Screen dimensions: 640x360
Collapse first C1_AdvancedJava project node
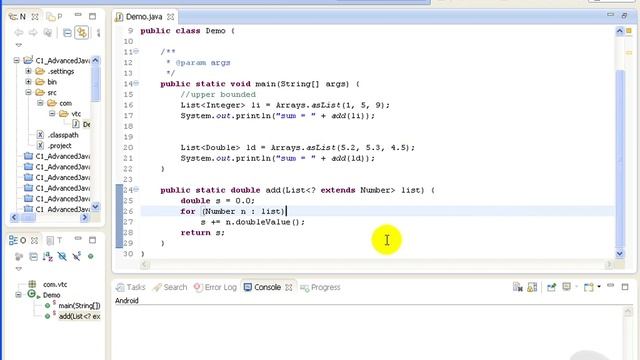16,60
